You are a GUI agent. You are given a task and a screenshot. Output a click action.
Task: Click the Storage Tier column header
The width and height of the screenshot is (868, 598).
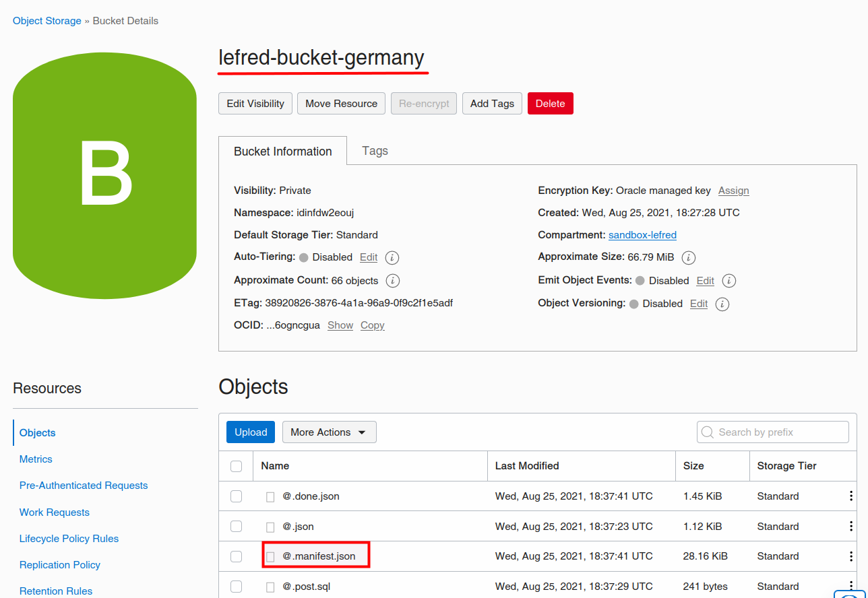pyautogui.click(x=786, y=466)
